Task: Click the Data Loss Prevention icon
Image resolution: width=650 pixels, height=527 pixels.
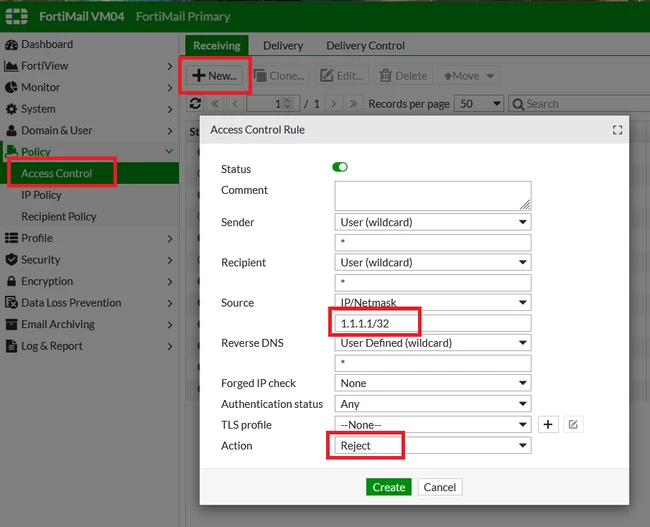Action: [11, 303]
